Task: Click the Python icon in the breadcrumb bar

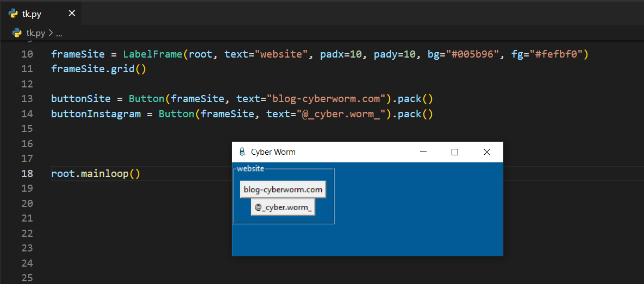Action: coord(17,33)
